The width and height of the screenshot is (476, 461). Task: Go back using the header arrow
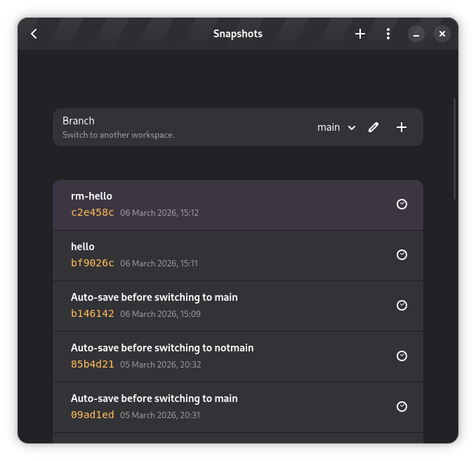tap(34, 34)
